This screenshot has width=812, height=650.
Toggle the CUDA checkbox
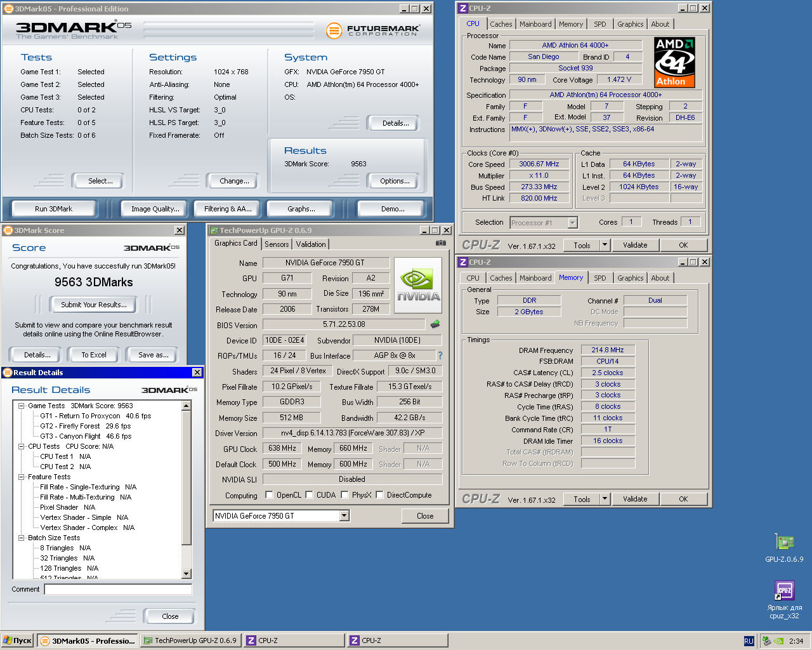click(309, 495)
